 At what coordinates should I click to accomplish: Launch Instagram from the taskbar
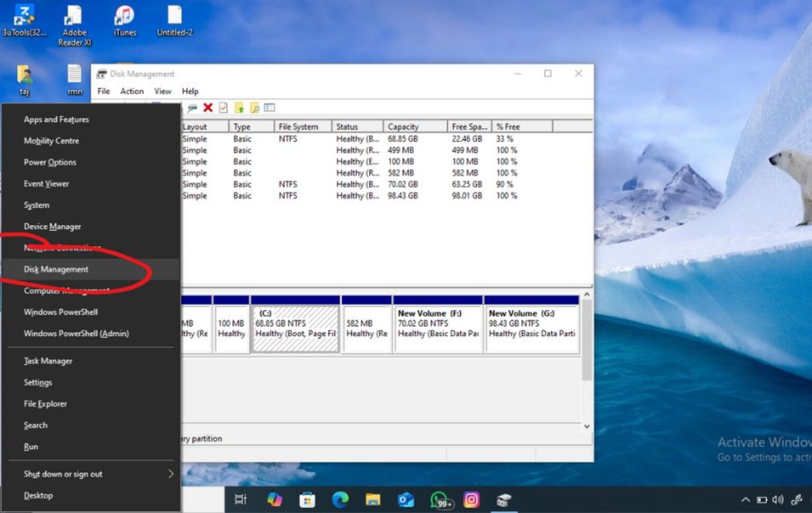(470, 499)
